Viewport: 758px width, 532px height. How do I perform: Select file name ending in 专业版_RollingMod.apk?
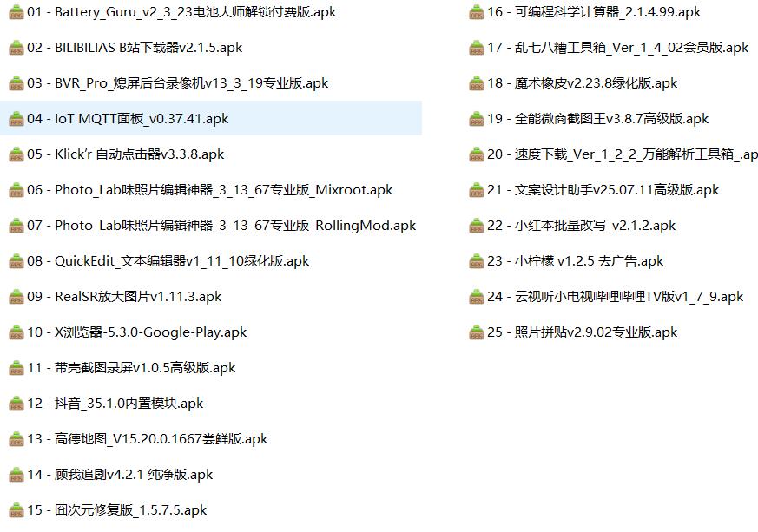coord(221,225)
